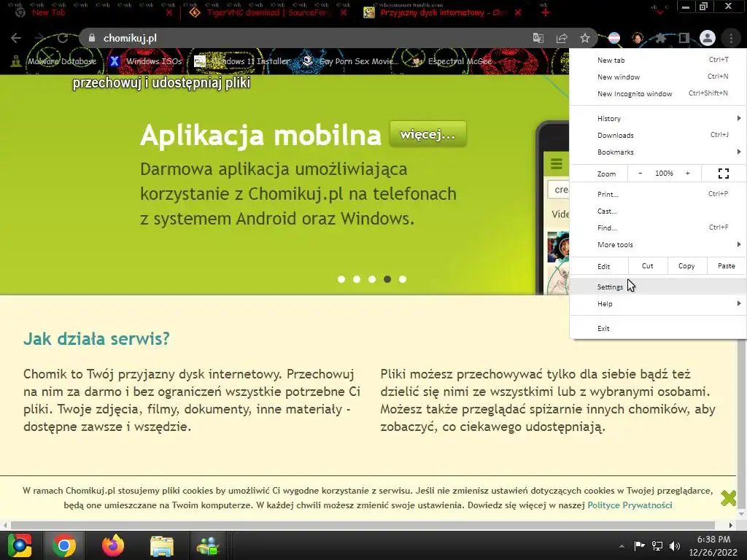Open the Windows 11 Installer bookmark
The height and width of the screenshot is (560, 747).
pos(242,61)
